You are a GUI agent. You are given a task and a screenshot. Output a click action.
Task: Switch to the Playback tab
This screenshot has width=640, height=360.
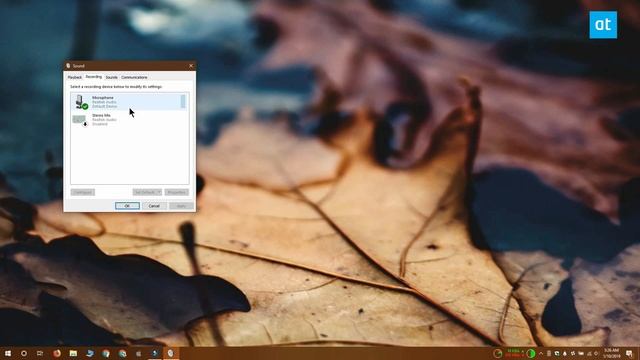75,77
